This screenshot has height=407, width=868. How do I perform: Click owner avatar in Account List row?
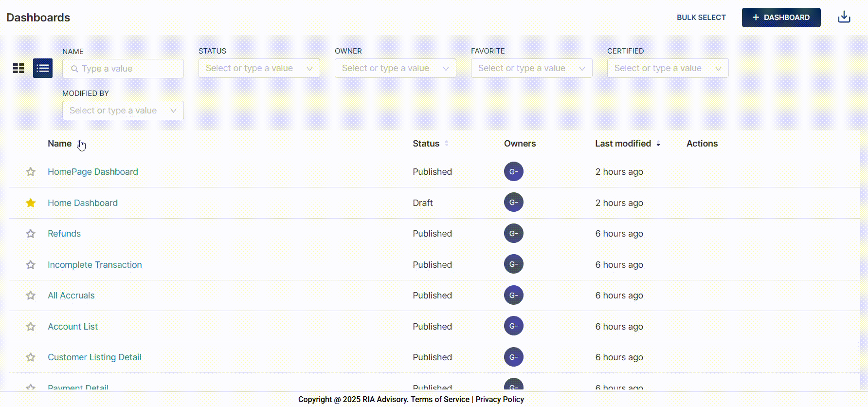tap(513, 326)
